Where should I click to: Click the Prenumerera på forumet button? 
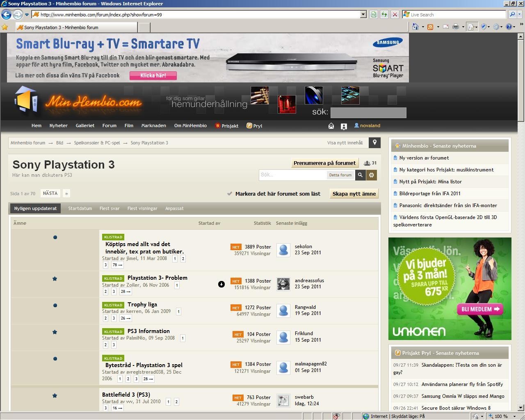click(x=324, y=163)
